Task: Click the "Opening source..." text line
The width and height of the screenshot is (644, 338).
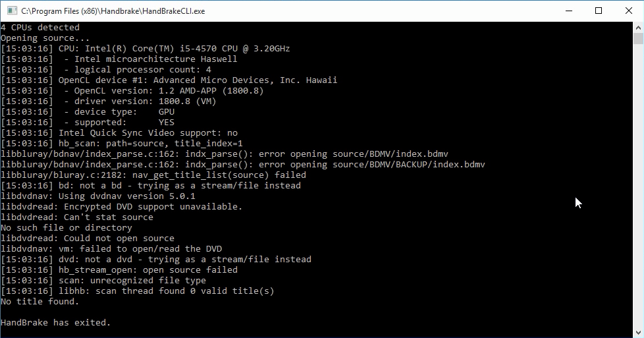Action: point(45,38)
